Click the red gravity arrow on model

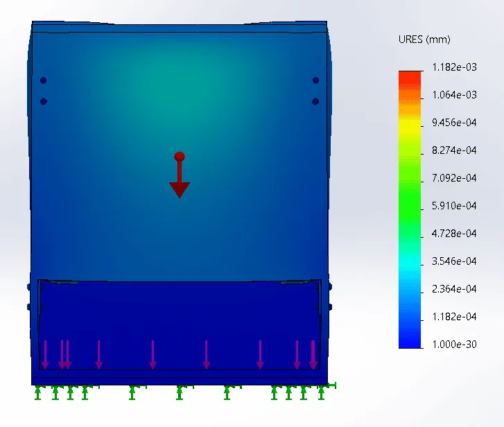(x=180, y=182)
